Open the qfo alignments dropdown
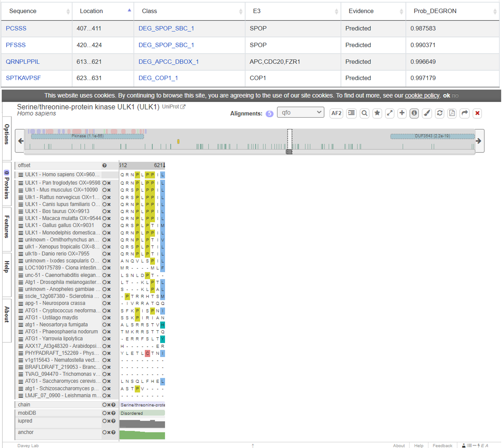The height and width of the screenshot is (448, 502). point(301,113)
